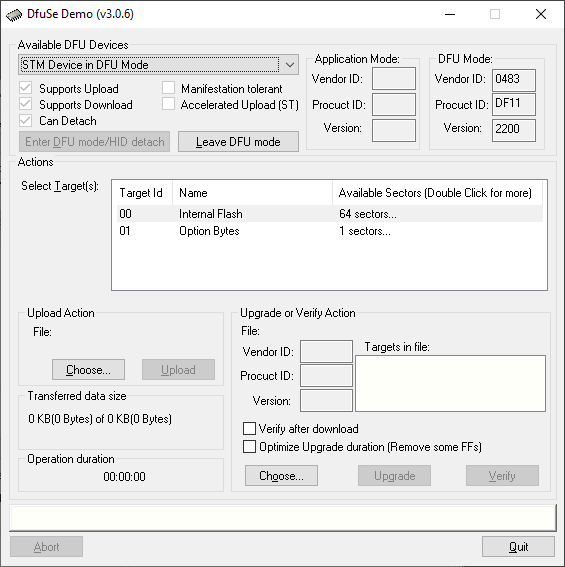565x567 pixels.
Task: Check the Manifestation tolerant box
Action: click(169, 88)
